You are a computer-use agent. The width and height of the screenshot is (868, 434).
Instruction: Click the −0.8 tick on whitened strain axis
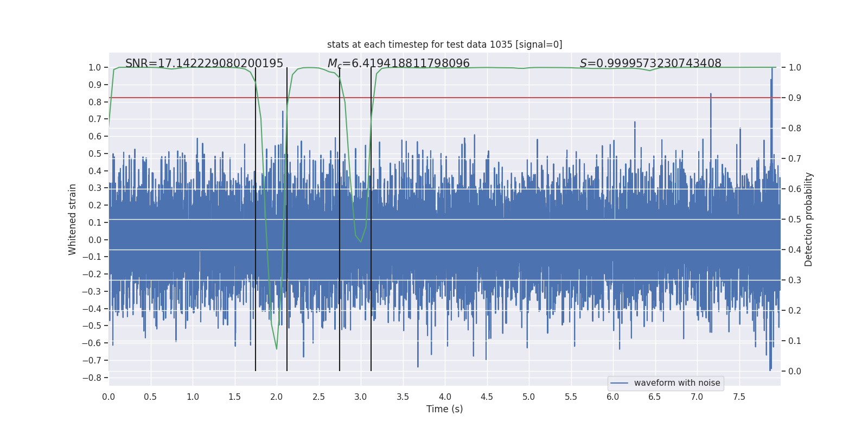pyautogui.click(x=92, y=378)
